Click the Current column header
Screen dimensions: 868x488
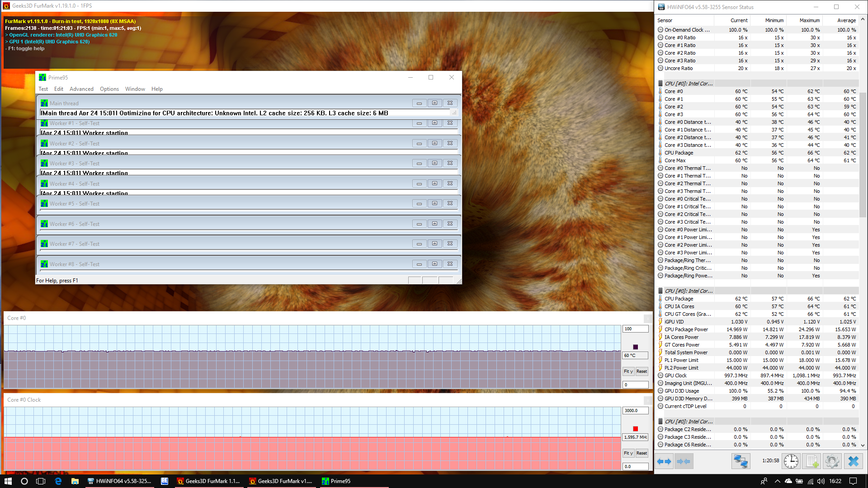click(732, 20)
